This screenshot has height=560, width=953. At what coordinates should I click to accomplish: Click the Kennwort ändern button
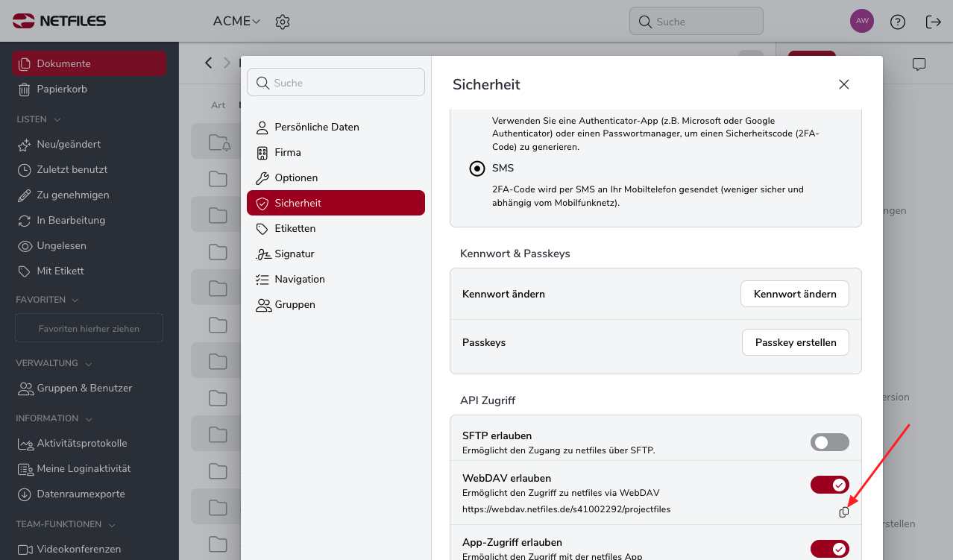795,294
